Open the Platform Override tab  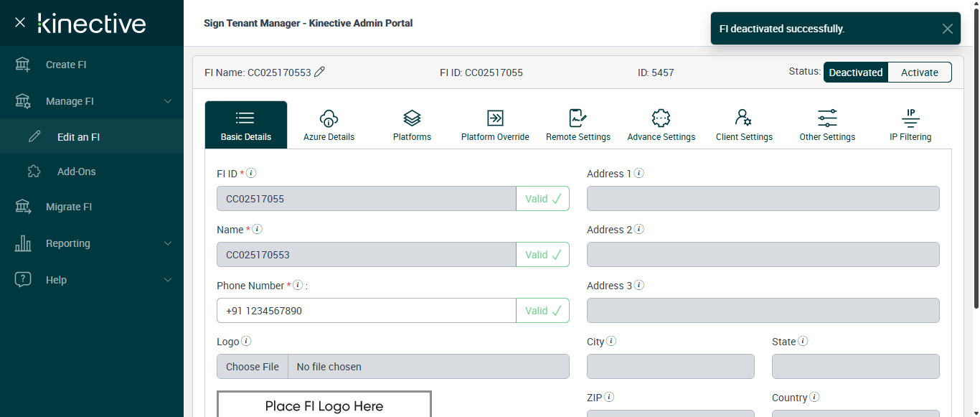495,125
